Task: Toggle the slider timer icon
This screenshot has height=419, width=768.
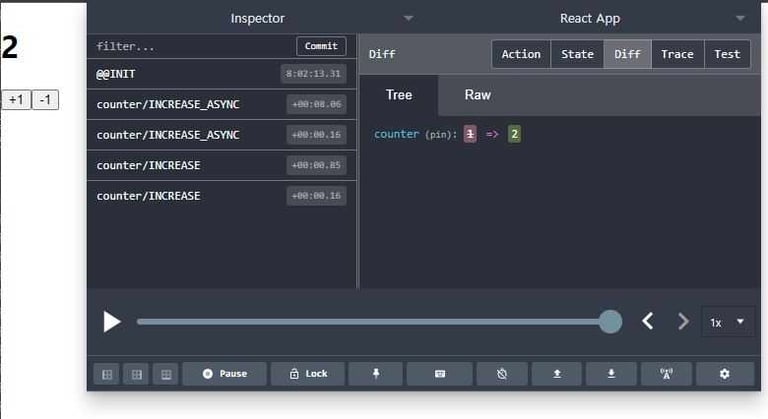Action: [501, 373]
